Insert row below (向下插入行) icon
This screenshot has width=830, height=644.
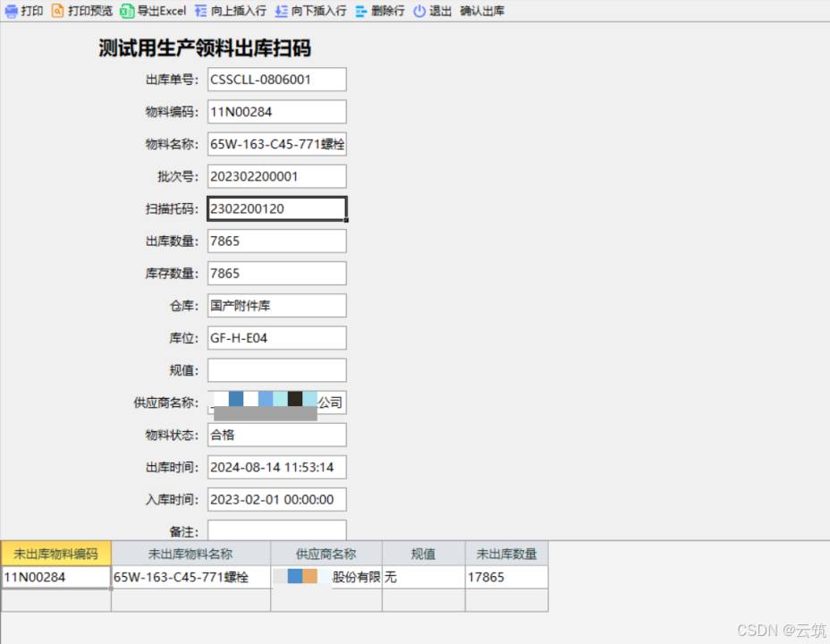pos(282,12)
